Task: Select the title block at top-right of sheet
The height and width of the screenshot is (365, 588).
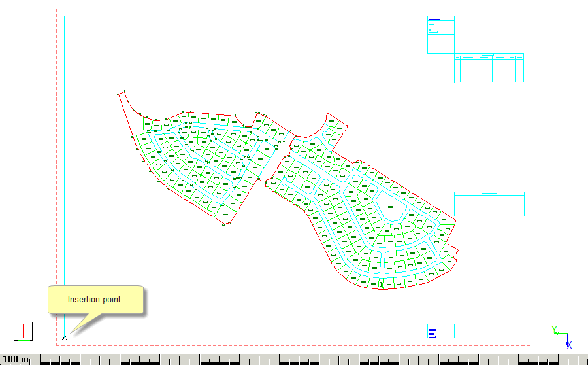Action: click(x=440, y=35)
